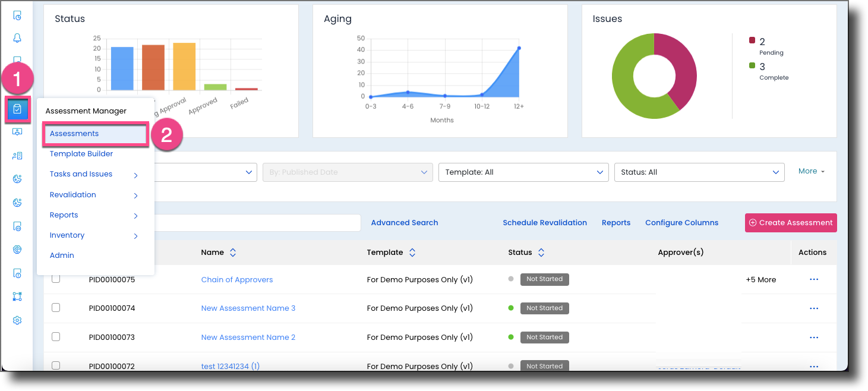
Task: Open the notifications bell icon in sidebar
Action: coord(17,37)
